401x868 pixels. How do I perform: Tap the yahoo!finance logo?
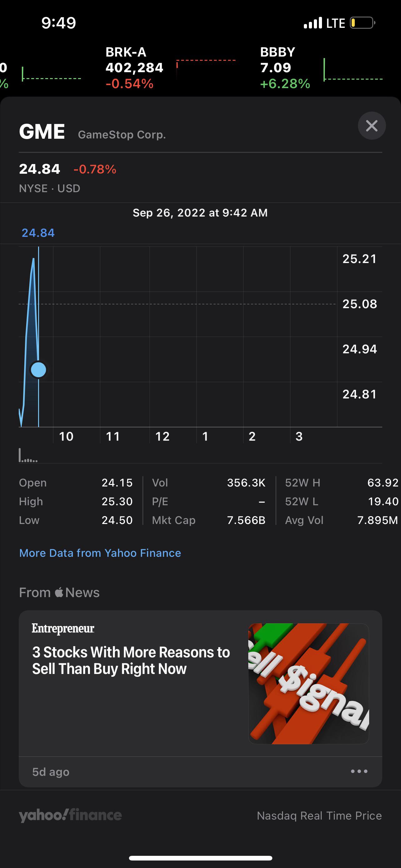coord(70,815)
